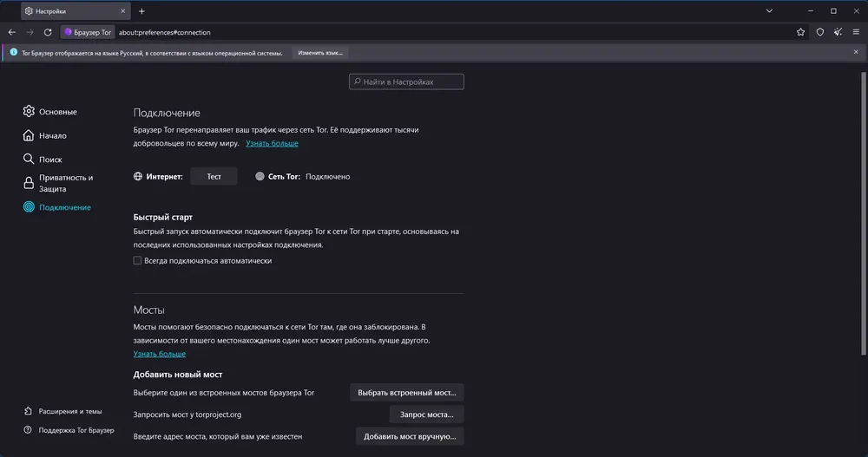Expand the list all tabs chevron
The width and height of the screenshot is (868, 457).
(x=769, y=11)
